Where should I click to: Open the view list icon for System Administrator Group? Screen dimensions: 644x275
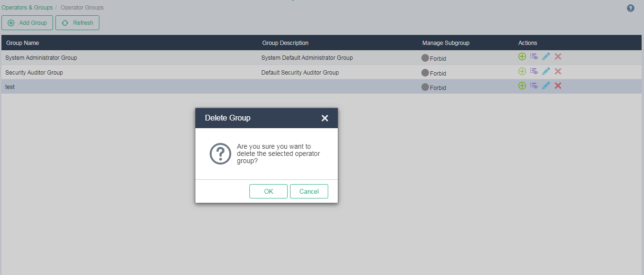point(534,56)
